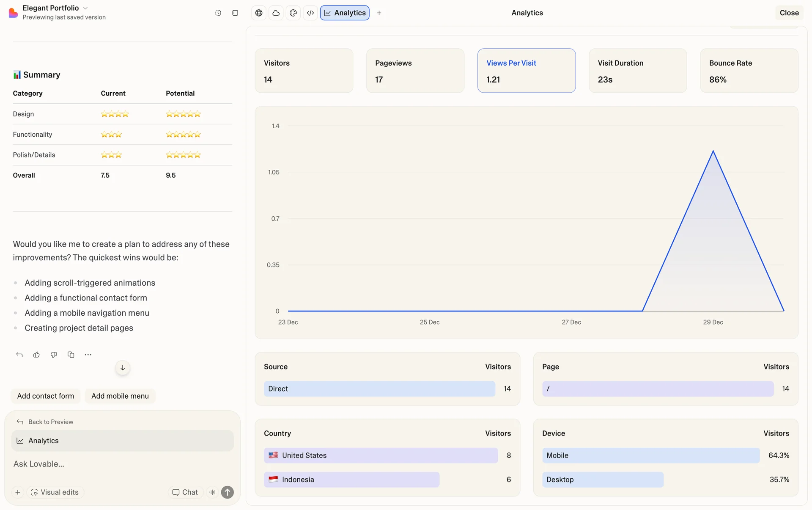The width and height of the screenshot is (812, 510).
Task: Select the Views Per Visit metric card
Action: [x=526, y=71]
